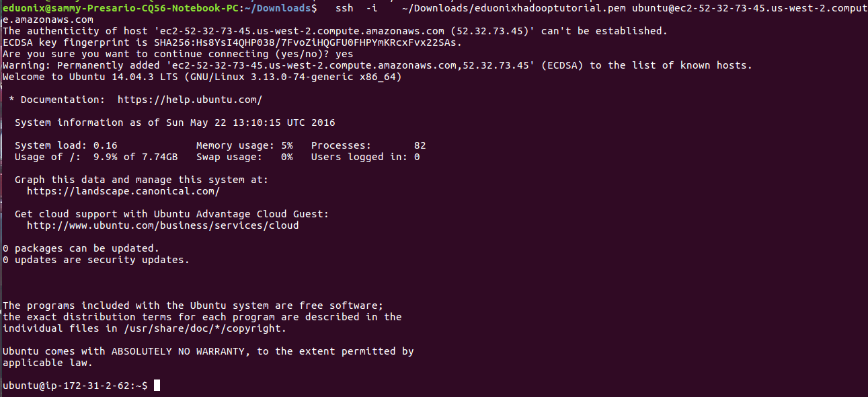Open the landscape.canonical.com URL
Viewport: 868px width, 397px height.
[123, 191]
